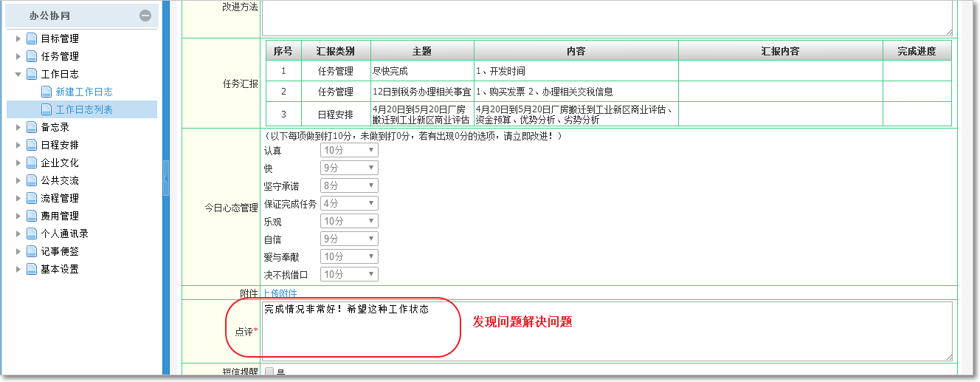The height and width of the screenshot is (382, 980).
Task: Click the 记事便签 document icon
Action: (32, 251)
